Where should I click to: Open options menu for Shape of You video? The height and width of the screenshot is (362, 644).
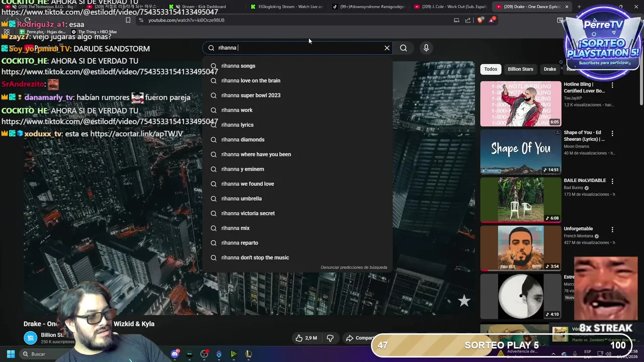pos(612,134)
